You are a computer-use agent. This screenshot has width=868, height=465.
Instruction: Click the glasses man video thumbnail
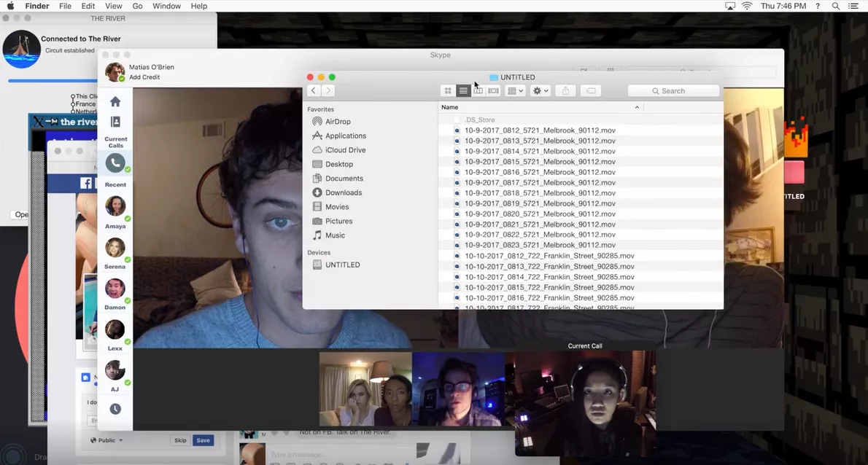click(x=458, y=389)
